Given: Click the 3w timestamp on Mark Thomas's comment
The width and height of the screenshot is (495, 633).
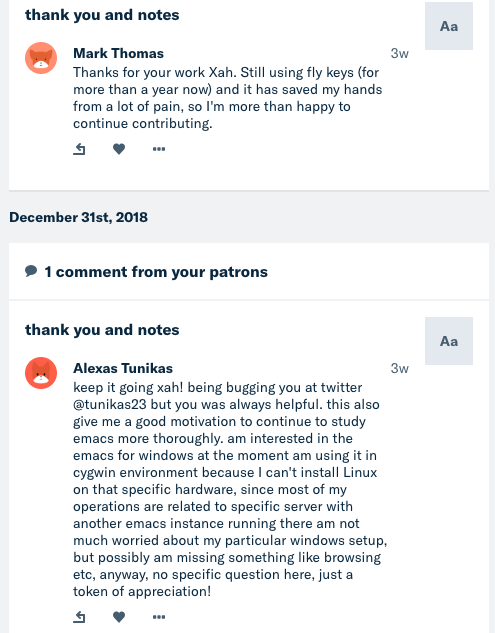Looking at the screenshot, I should pos(399,53).
